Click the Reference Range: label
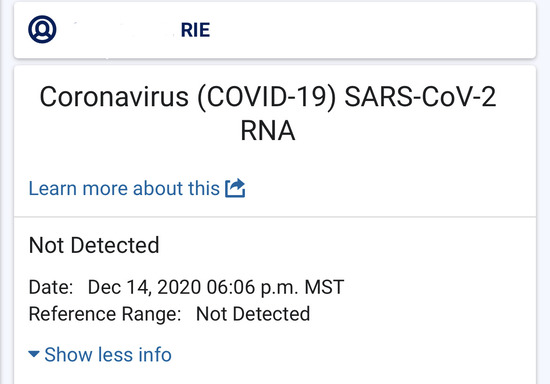The image size is (550, 384). pyautogui.click(x=105, y=314)
